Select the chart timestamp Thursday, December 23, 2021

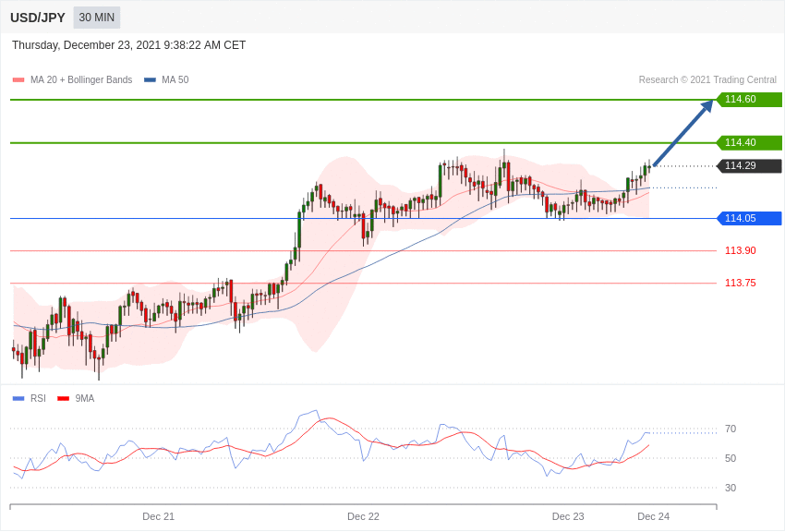128,45
